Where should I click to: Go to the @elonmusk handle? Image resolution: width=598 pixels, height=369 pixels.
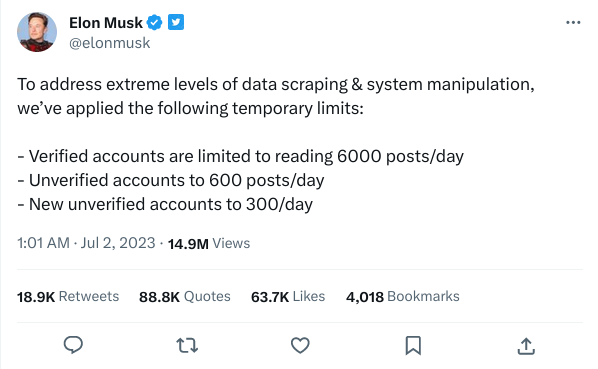109,43
